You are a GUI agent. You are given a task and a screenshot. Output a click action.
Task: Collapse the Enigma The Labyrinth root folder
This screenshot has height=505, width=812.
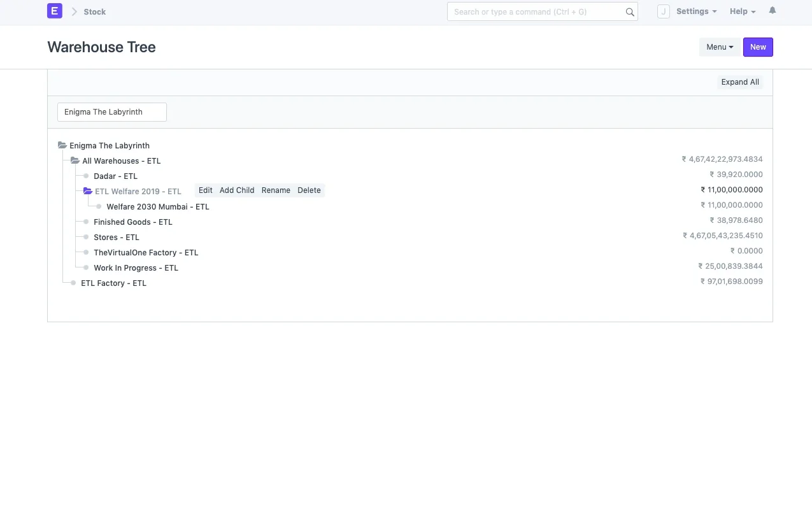tap(62, 146)
